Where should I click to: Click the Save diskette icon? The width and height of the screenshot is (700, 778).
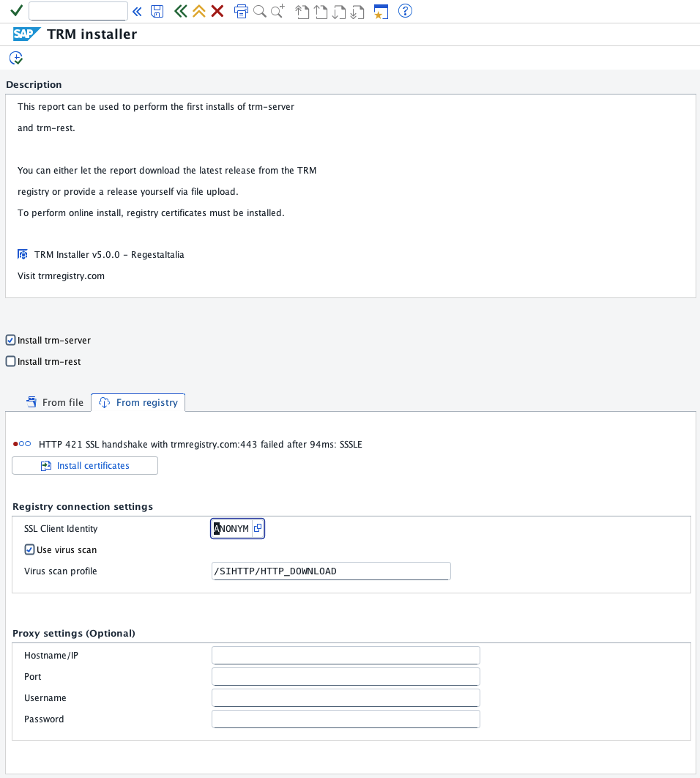click(157, 11)
